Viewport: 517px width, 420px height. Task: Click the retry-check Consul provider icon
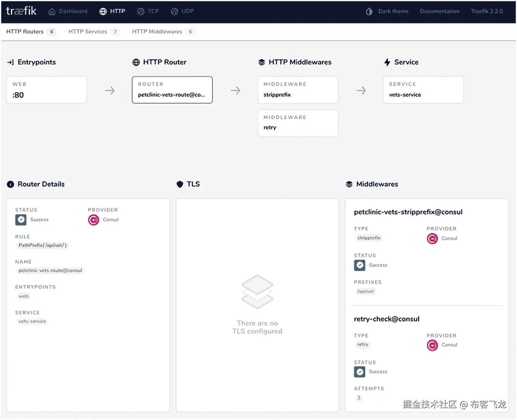coord(432,345)
